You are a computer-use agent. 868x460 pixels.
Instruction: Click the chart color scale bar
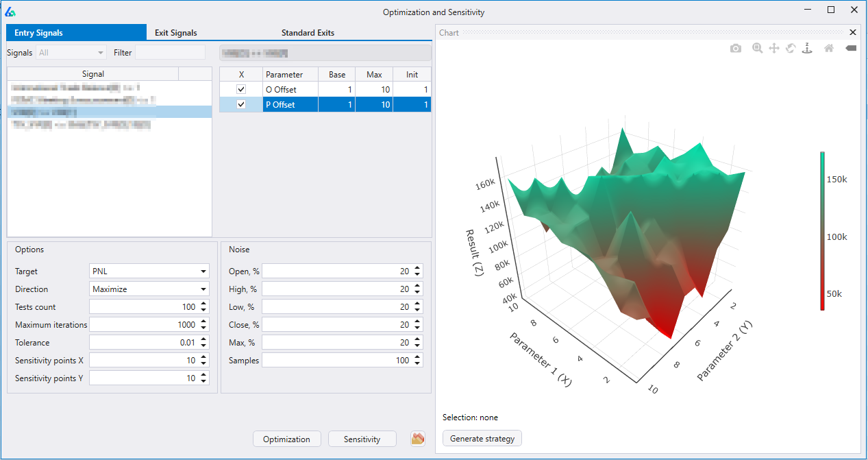(x=822, y=231)
